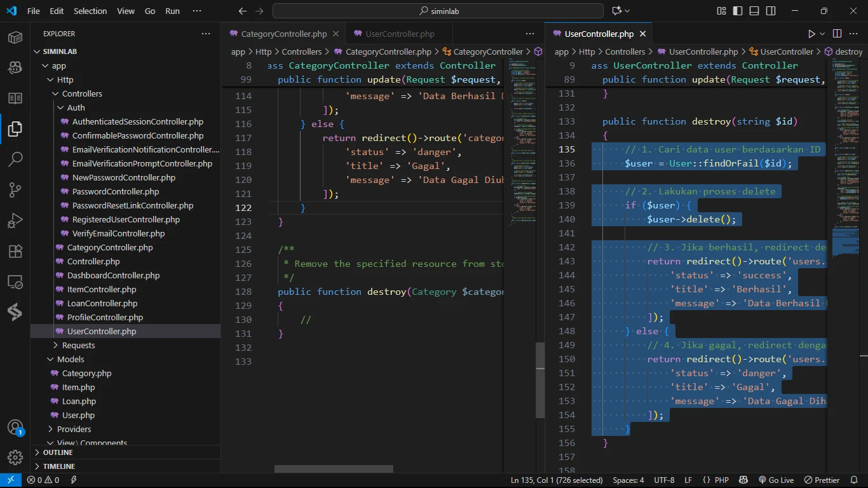Click the PHP language mode indicator
The image size is (868, 488).
[721, 480]
